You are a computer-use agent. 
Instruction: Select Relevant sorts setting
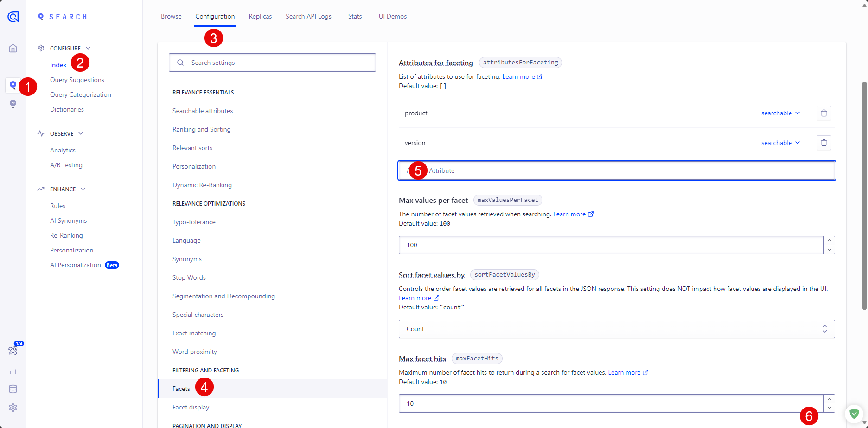tap(192, 148)
